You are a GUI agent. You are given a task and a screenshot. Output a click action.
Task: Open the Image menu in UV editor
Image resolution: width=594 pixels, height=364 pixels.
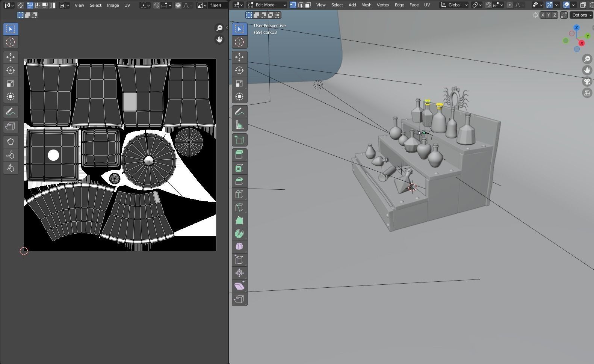(x=113, y=5)
